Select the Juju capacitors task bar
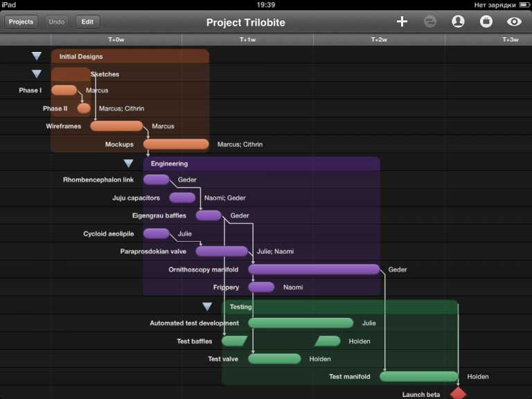The image size is (532, 399). point(183,197)
